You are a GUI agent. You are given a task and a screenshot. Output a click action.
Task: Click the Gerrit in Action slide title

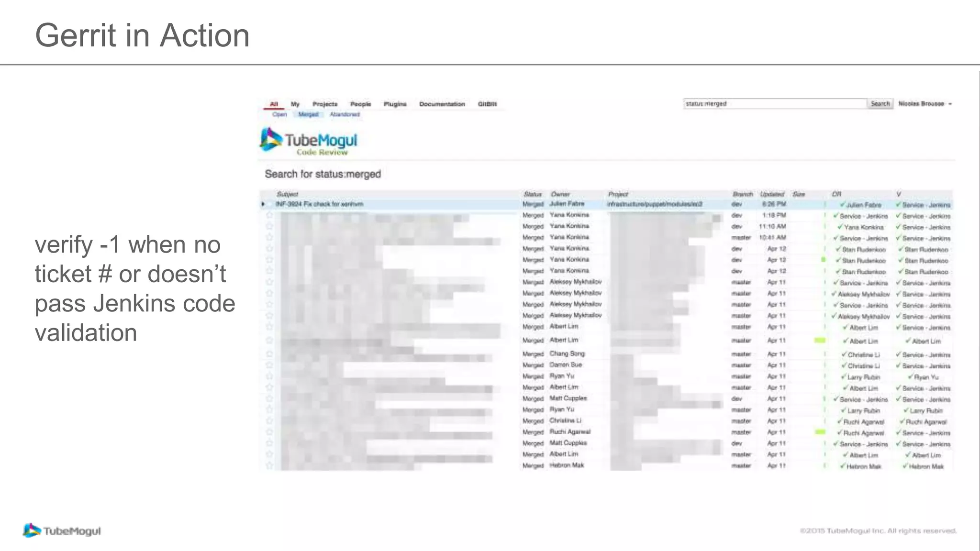142,35
